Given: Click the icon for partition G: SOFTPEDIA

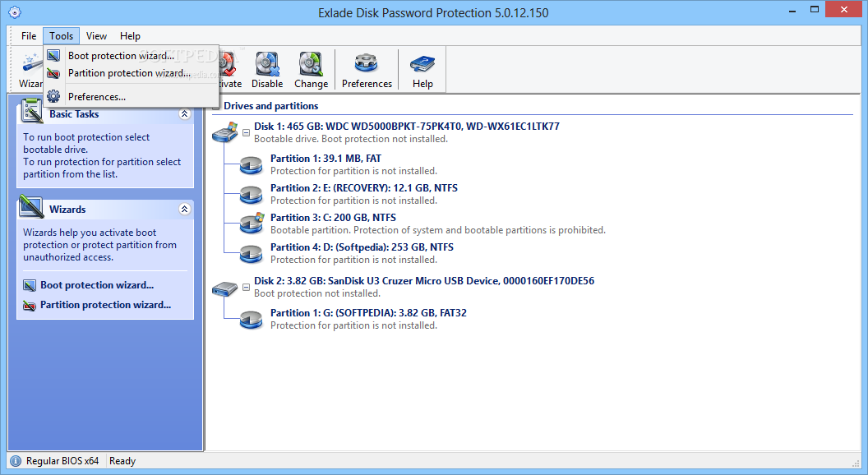Looking at the screenshot, I should pyautogui.click(x=251, y=320).
